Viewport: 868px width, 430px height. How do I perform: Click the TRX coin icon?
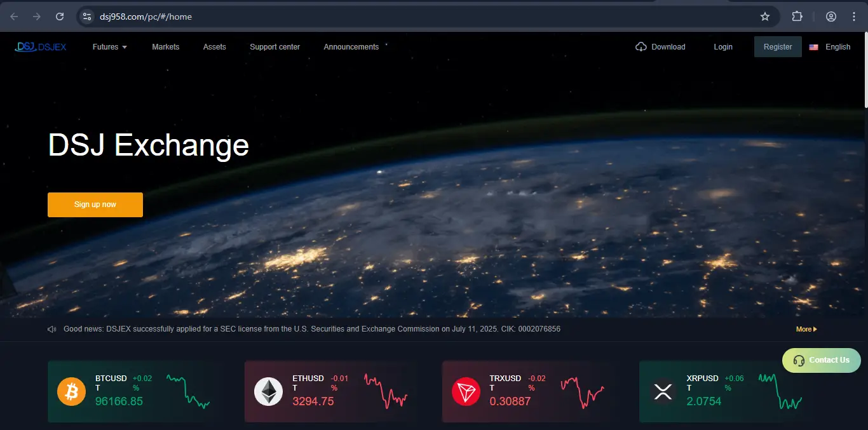click(465, 391)
